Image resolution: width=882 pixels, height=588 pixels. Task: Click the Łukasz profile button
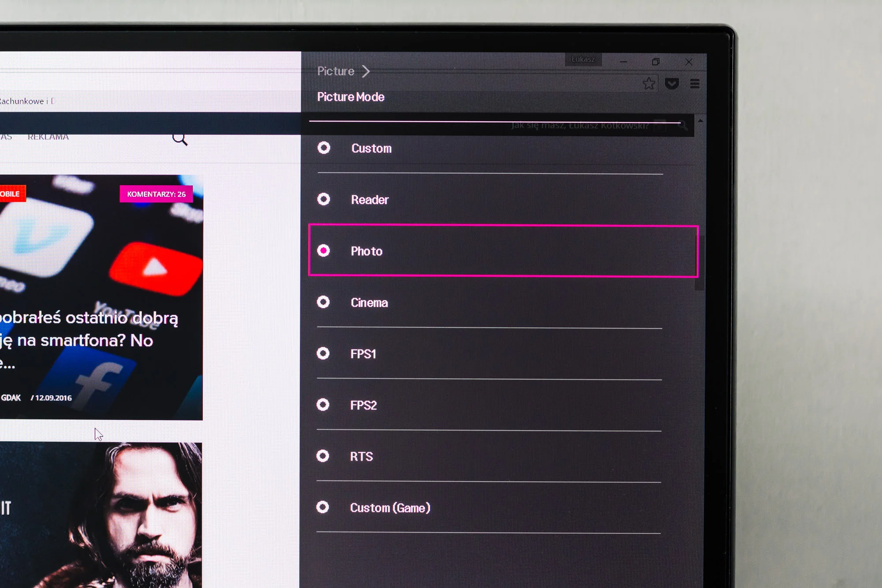tap(583, 59)
